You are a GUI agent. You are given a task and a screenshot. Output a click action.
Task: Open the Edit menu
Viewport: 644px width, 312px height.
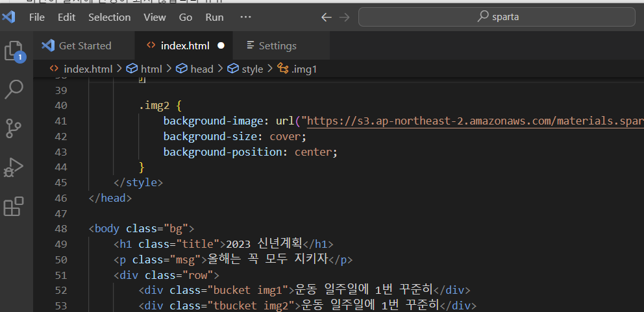coord(66,18)
